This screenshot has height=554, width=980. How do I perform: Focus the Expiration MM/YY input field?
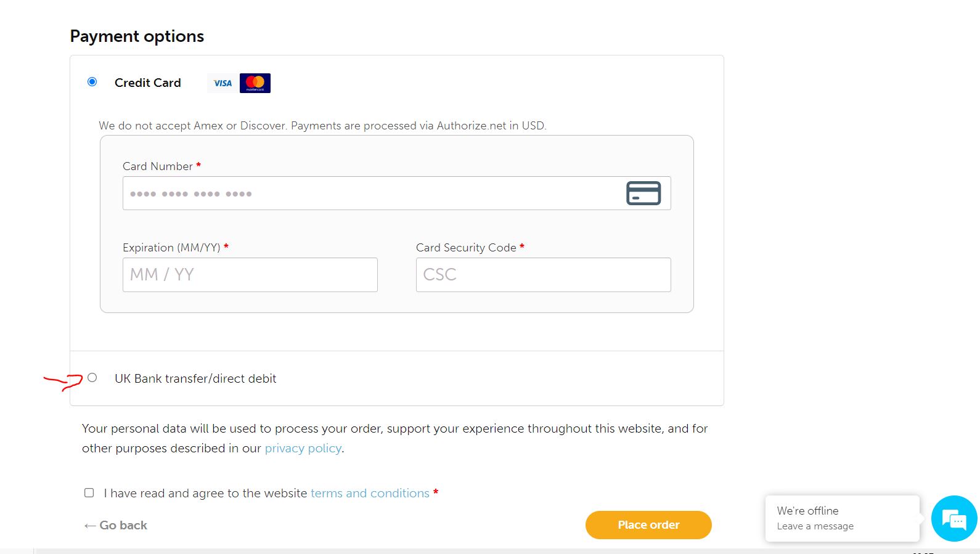click(x=250, y=274)
